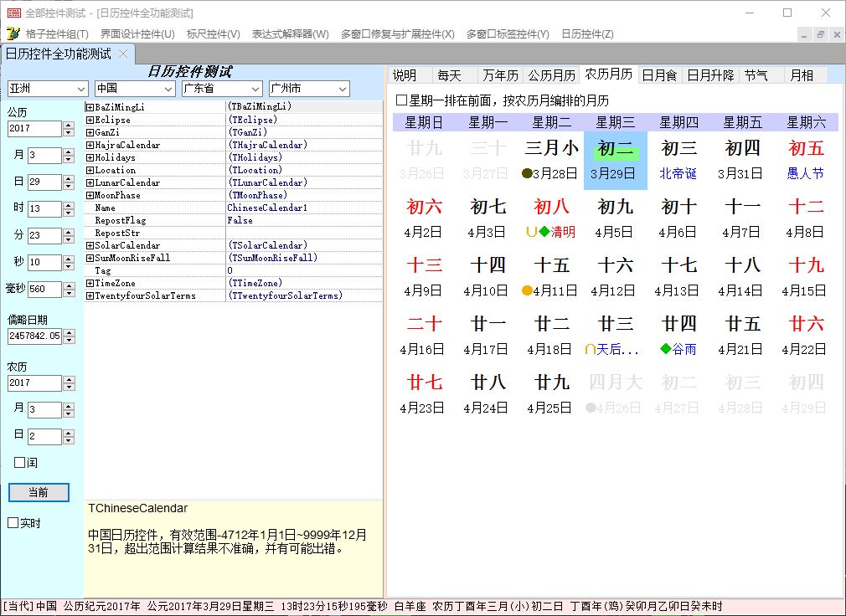This screenshot has width=846, height=616.
Task: Select the 十五 4月11日 calendar day
Action: [551, 278]
